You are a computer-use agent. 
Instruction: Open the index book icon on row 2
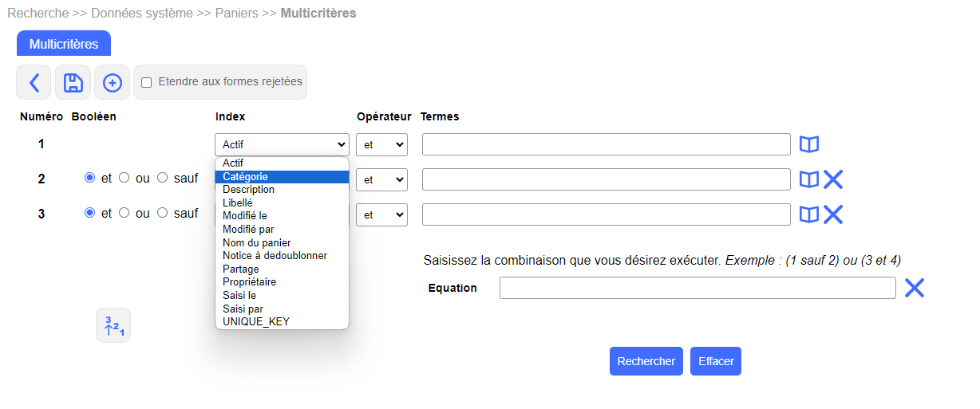tap(809, 179)
